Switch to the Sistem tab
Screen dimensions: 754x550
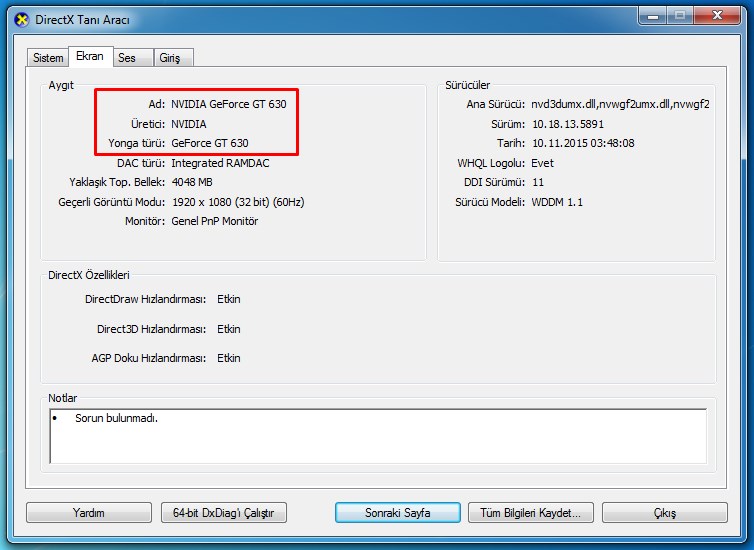point(47,59)
